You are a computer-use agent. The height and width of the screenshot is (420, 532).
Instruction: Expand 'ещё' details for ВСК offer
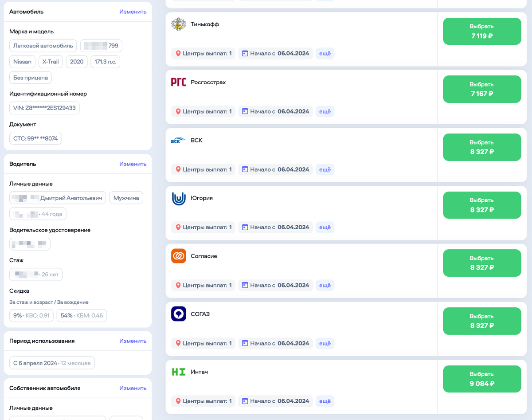(x=325, y=169)
